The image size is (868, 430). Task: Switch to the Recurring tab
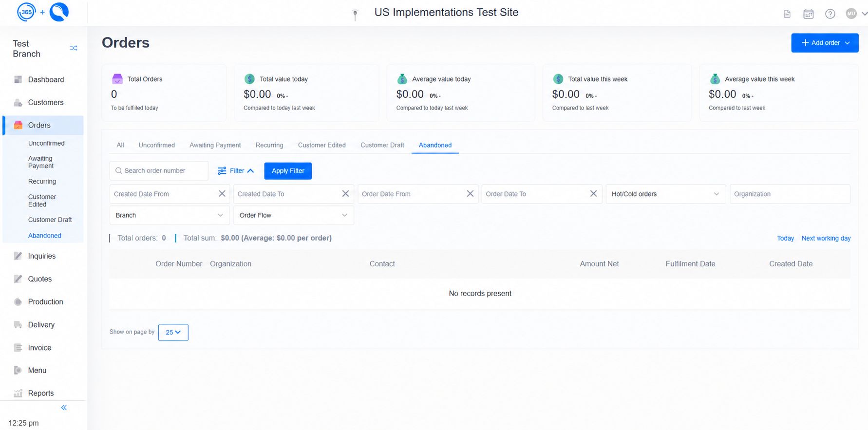(269, 145)
